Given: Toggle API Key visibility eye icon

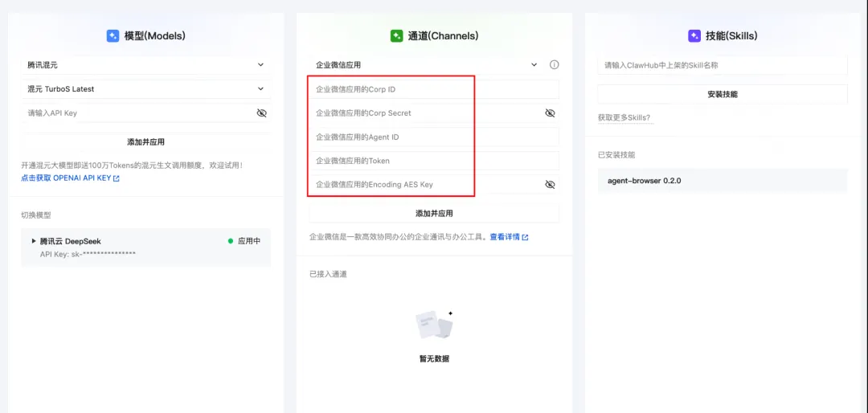Looking at the screenshot, I should pyautogui.click(x=262, y=113).
